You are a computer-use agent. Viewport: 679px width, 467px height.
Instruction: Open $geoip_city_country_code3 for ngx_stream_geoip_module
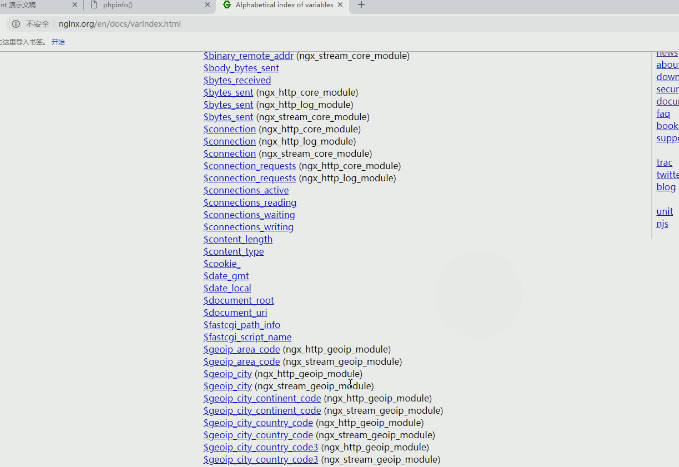261,459
